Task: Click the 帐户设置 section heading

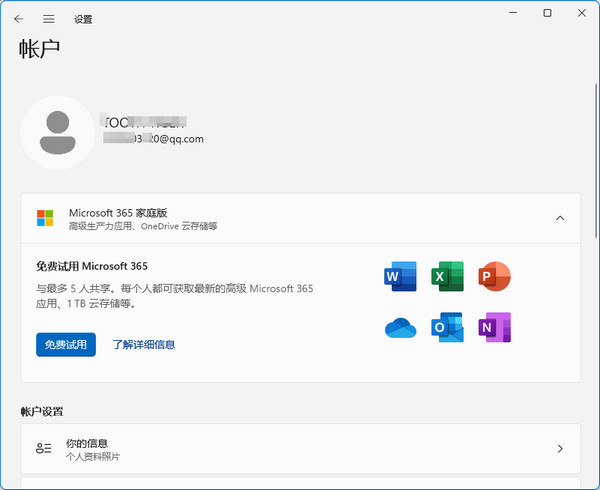Action: click(x=42, y=412)
